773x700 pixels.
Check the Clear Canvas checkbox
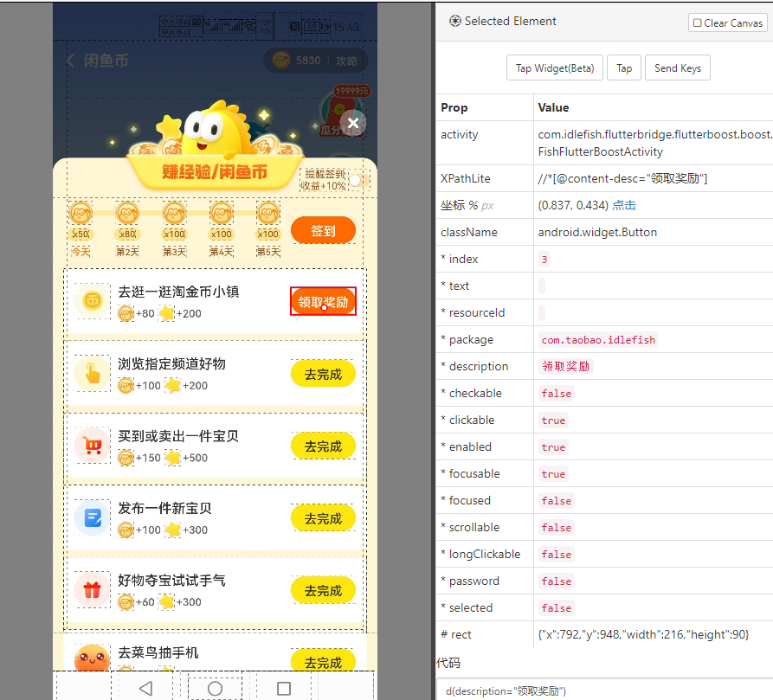point(697,22)
